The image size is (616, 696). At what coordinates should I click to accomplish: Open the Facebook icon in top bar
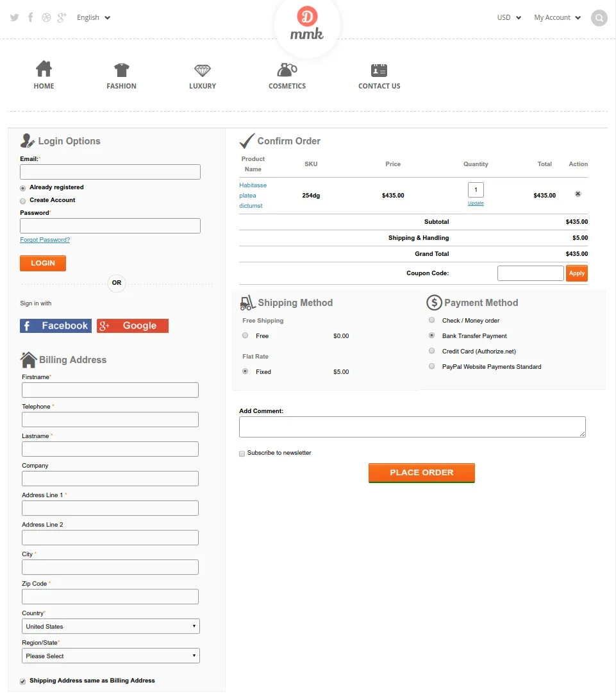31,17
